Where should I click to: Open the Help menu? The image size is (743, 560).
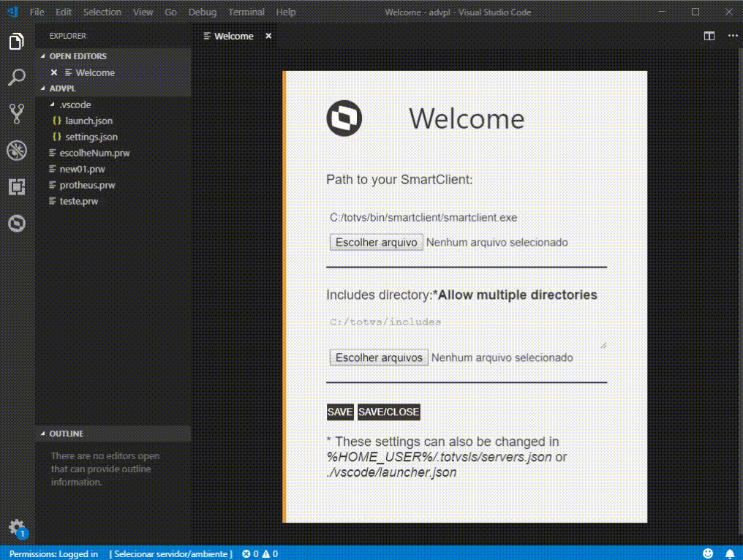[286, 12]
